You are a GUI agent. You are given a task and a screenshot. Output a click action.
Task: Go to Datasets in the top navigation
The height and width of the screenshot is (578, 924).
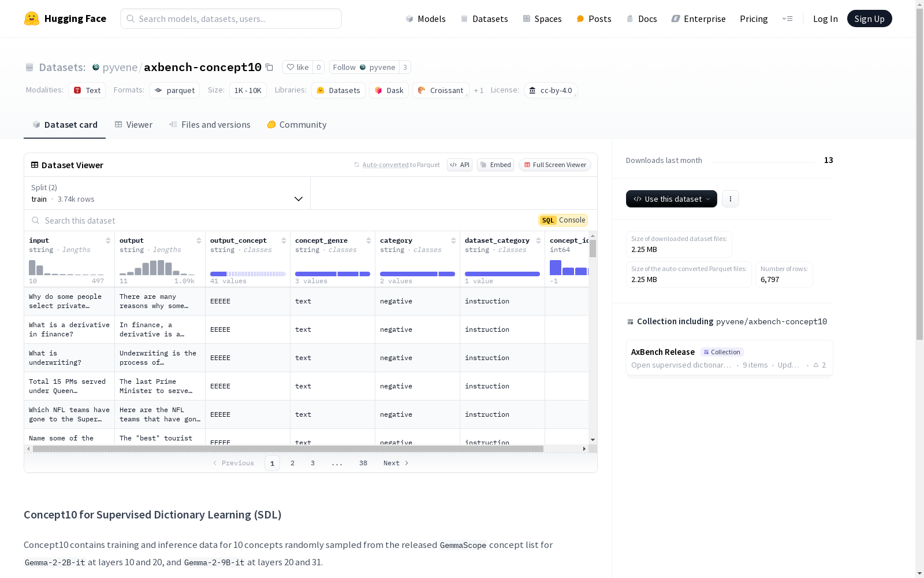click(x=484, y=18)
